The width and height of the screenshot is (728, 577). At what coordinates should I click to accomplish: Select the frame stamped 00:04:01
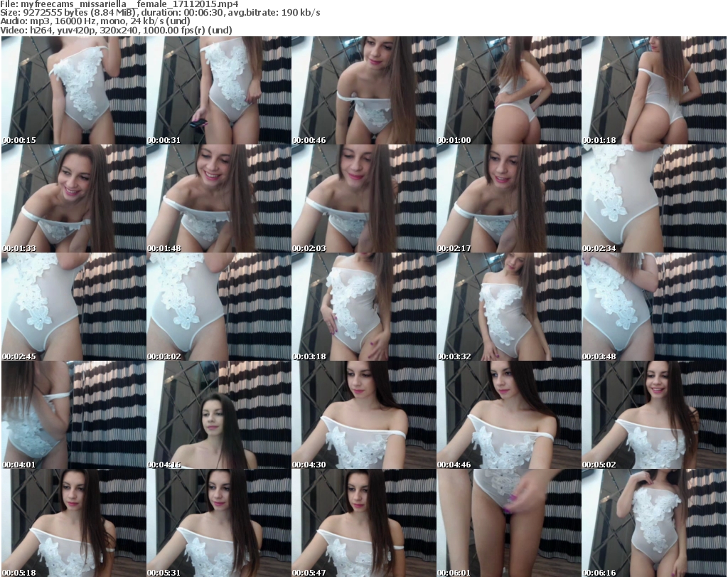74,415
